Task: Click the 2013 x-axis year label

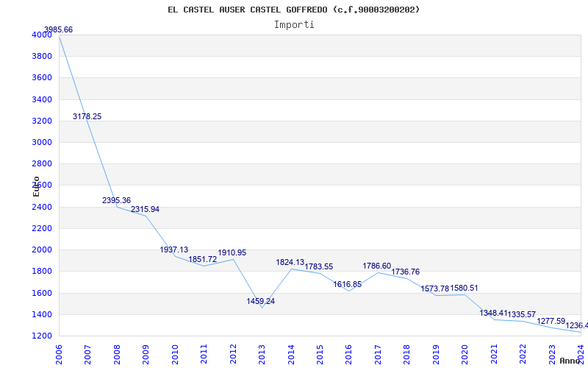Action: pos(262,355)
